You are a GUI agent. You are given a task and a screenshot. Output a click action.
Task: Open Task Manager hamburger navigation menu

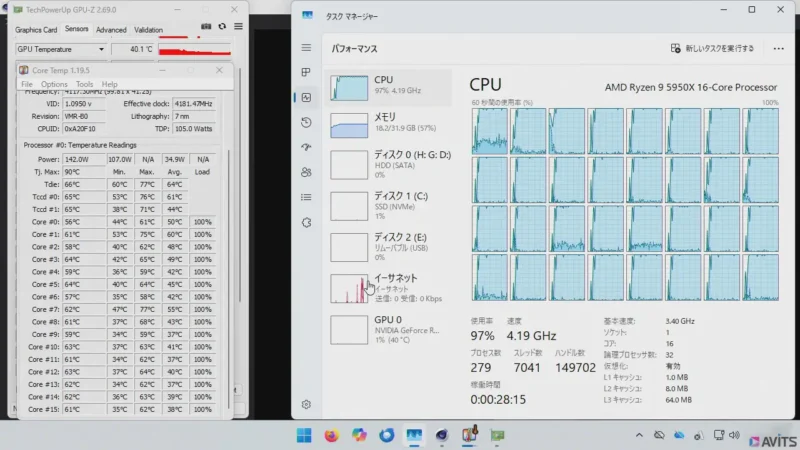306,47
